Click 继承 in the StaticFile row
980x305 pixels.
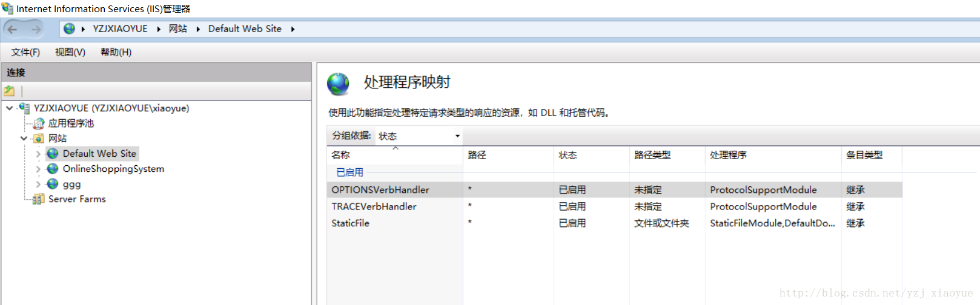click(x=855, y=223)
